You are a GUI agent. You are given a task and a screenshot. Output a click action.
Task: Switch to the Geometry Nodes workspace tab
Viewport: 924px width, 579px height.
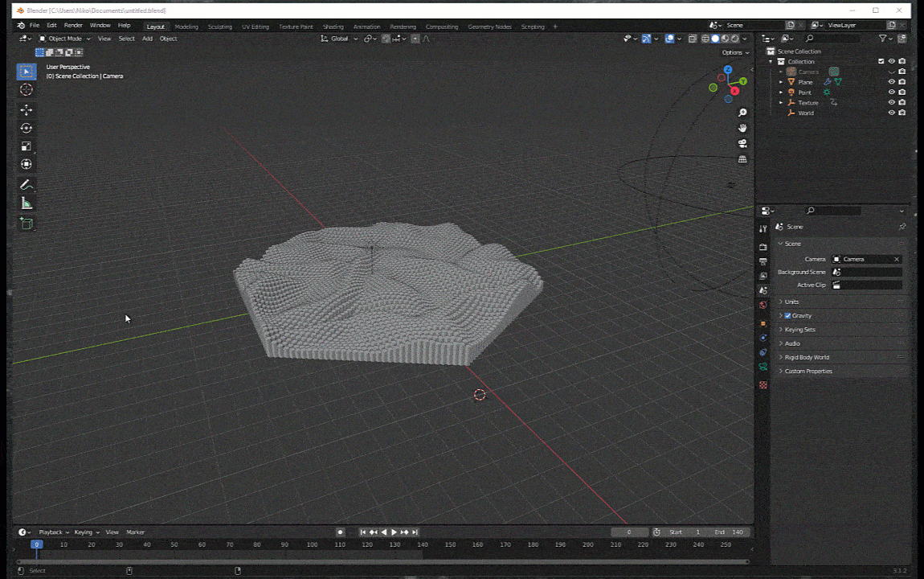(489, 27)
